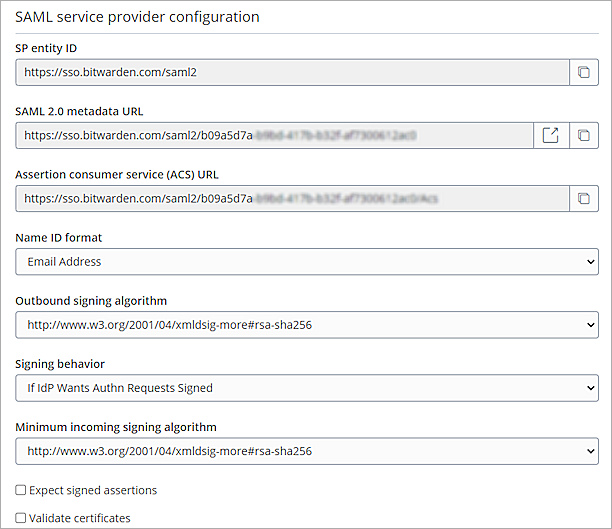612x529 pixels.
Task: Click the ACS URL text field
Action: tap(292, 198)
